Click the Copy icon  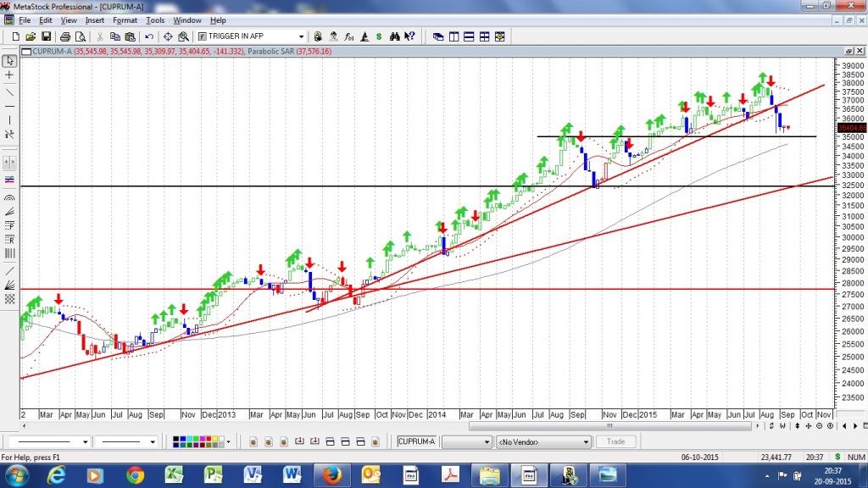click(115, 36)
